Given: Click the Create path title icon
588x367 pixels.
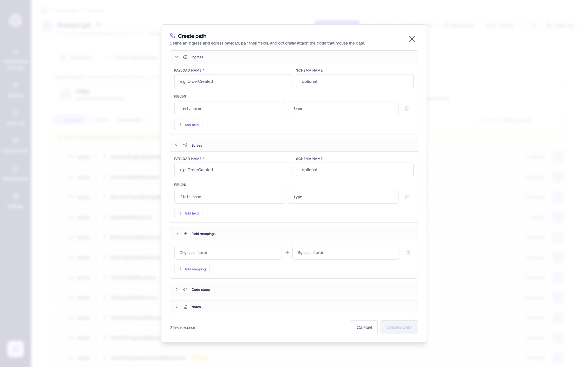Looking at the screenshot, I should coord(173,36).
